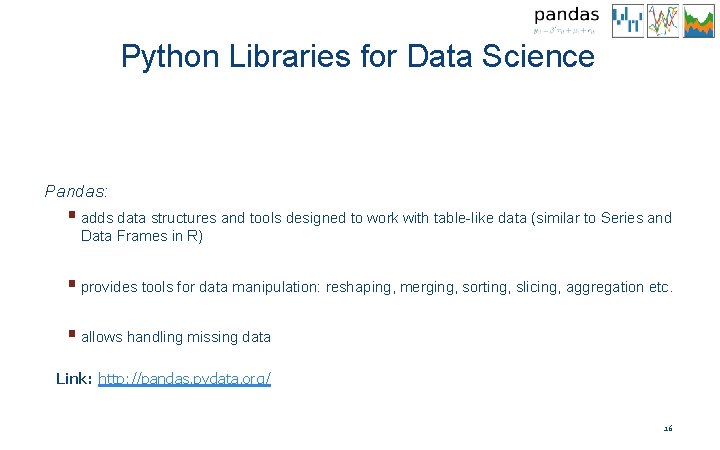720x450 pixels.
Task: Click the formula under the pandas logo
Action: pyautogui.click(x=566, y=31)
